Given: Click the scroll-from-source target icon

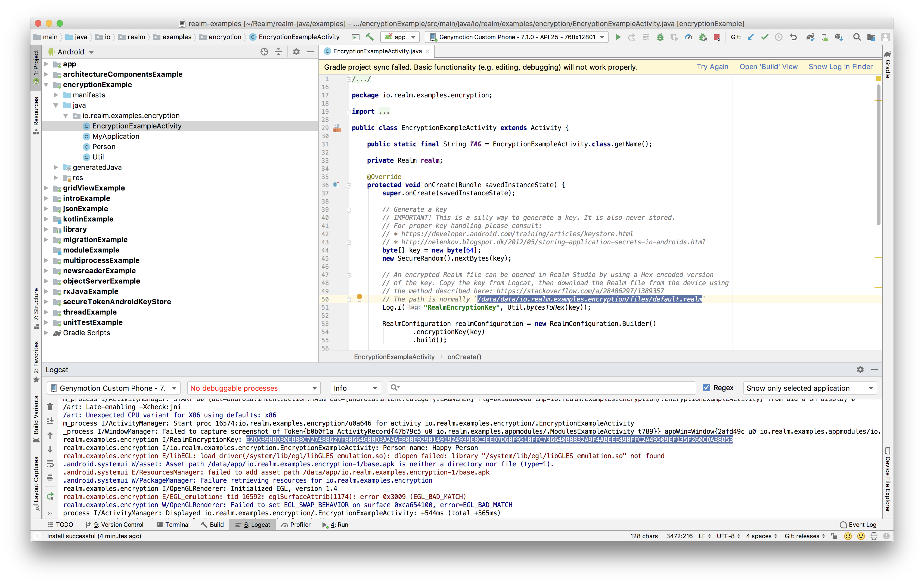Looking at the screenshot, I should (x=264, y=52).
